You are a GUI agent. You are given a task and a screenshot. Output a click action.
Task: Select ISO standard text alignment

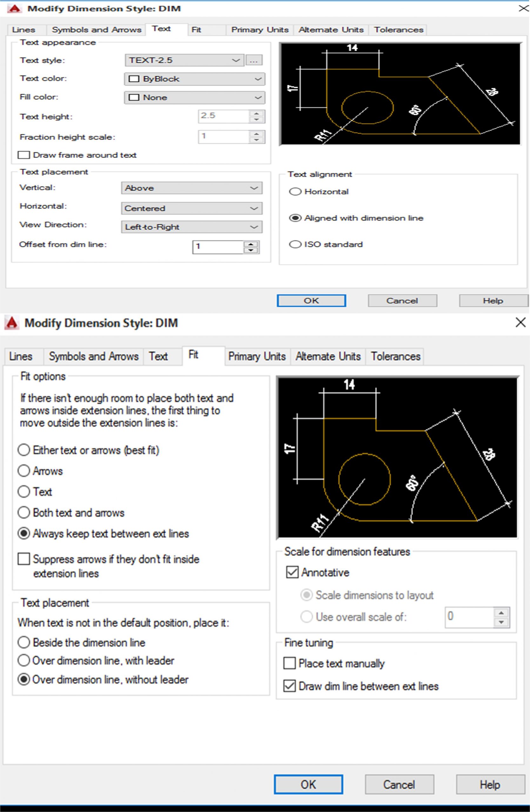pos(295,244)
